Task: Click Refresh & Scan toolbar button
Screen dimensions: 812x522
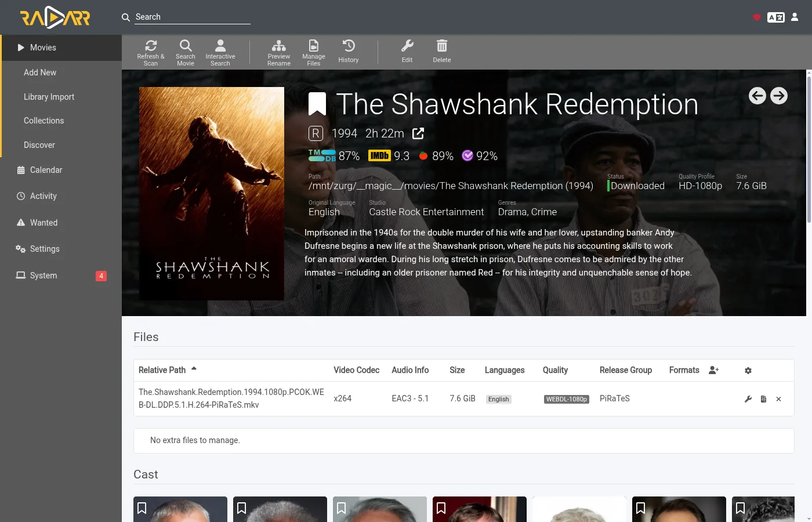Action: [x=151, y=52]
